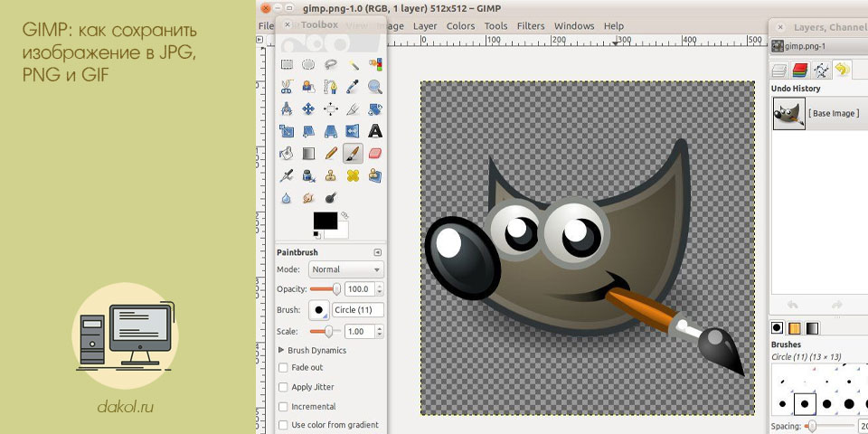
Task: Enable the Fade out checkbox
Action: pos(283,368)
